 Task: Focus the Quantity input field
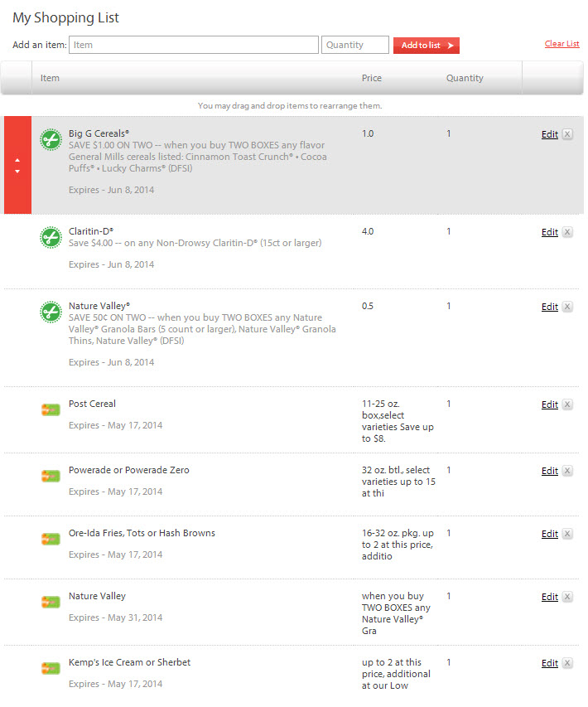coord(355,45)
